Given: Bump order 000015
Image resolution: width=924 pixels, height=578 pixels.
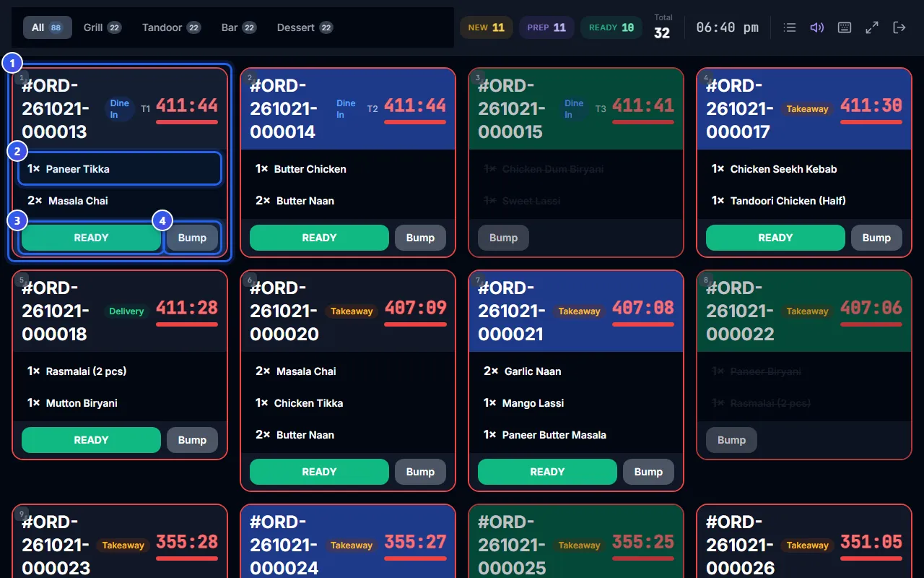Looking at the screenshot, I should [x=503, y=238].
